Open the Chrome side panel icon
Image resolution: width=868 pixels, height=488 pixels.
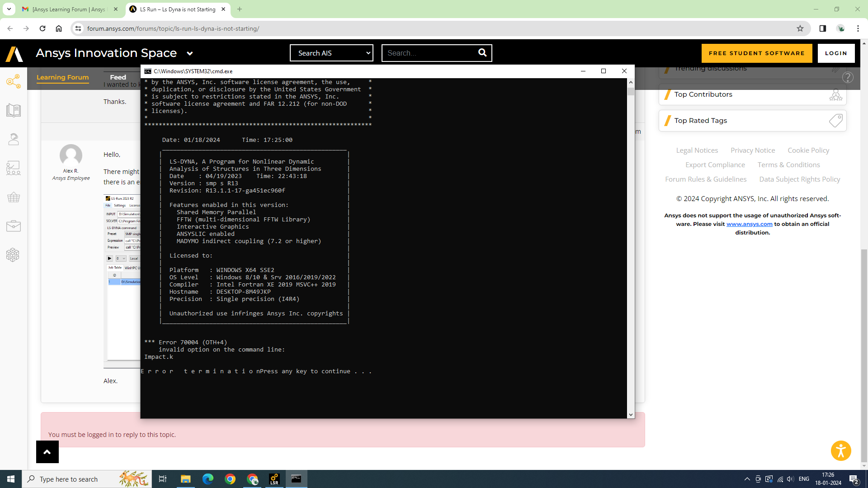(822, 28)
